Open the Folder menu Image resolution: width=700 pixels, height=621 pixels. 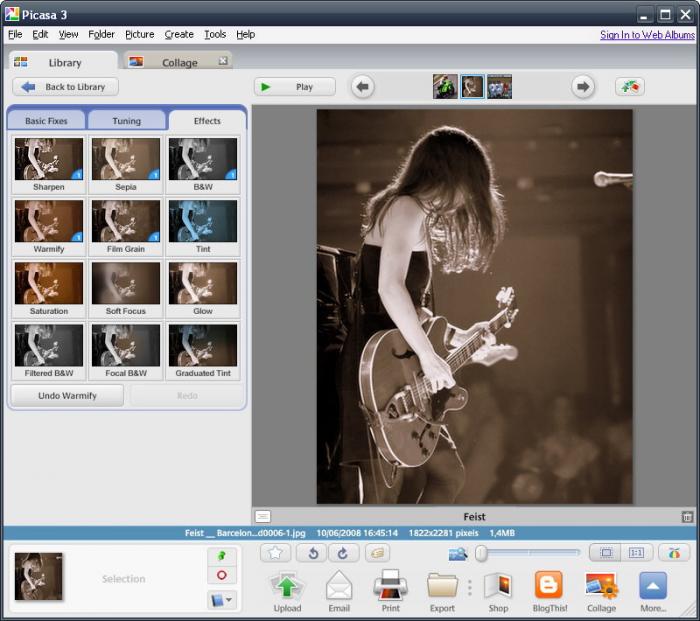[x=101, y=34]
